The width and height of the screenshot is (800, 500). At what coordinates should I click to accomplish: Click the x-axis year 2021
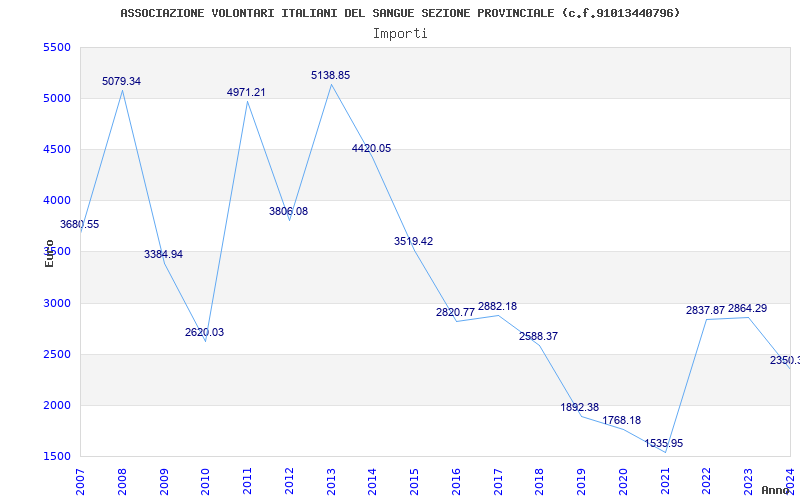click(x=665, y=482)
